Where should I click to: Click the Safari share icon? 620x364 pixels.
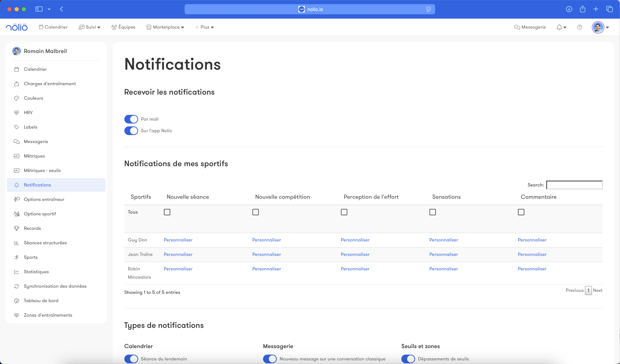click(x=582, y=9)
